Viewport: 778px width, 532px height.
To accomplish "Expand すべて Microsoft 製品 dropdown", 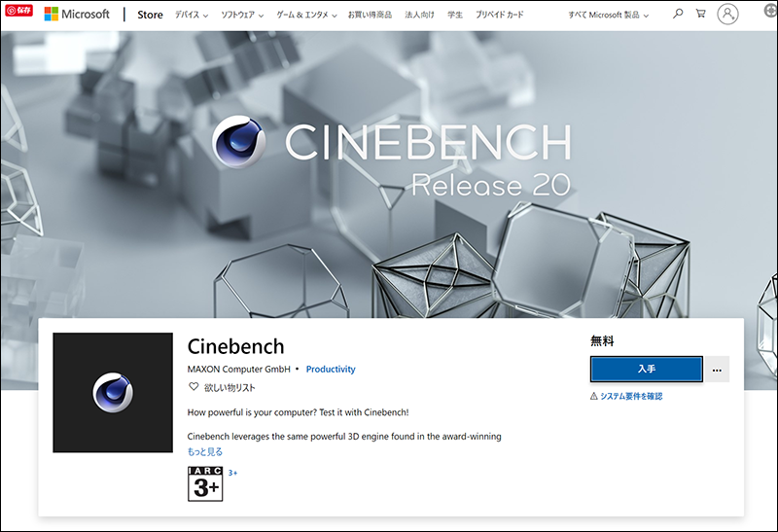I will pos(609,16).
